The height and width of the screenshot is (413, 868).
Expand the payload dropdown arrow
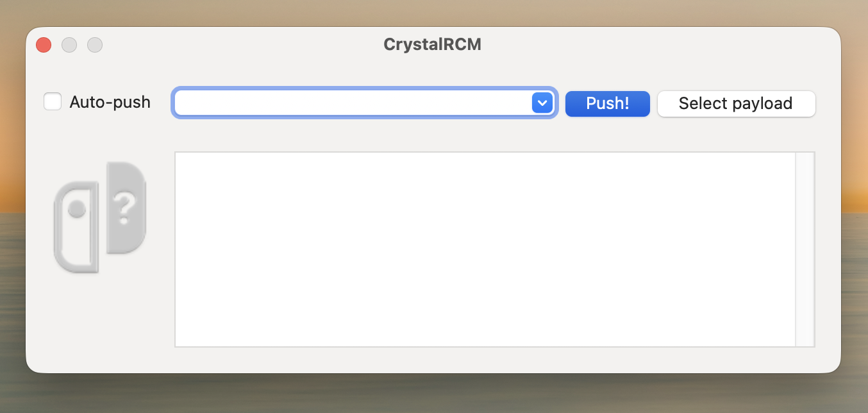point(542,103)
